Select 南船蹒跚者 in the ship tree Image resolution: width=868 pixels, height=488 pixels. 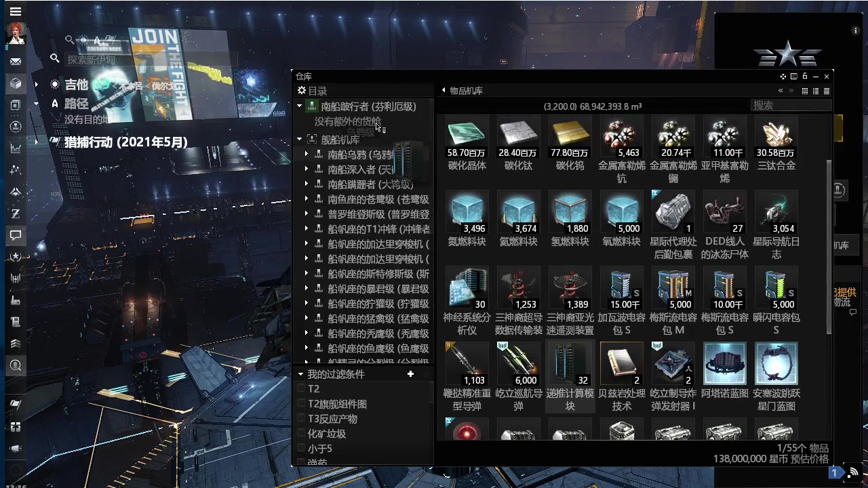point(370,184)
